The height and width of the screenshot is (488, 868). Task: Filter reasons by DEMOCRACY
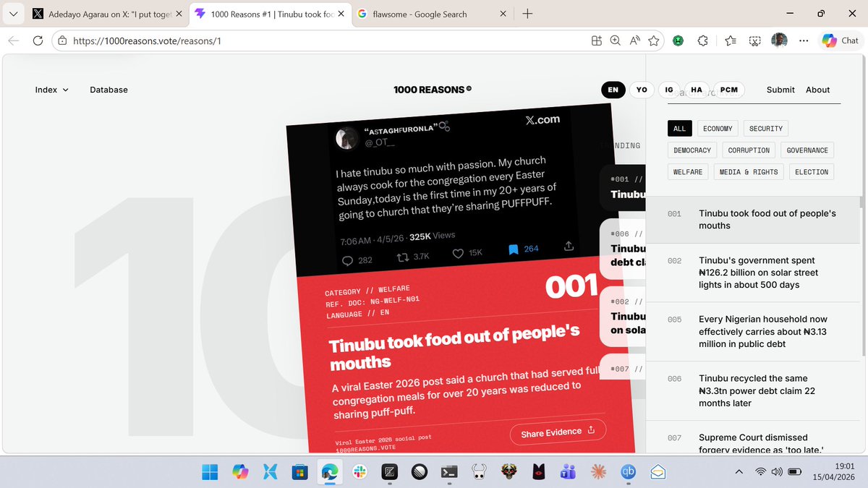[x=692, y=150]
